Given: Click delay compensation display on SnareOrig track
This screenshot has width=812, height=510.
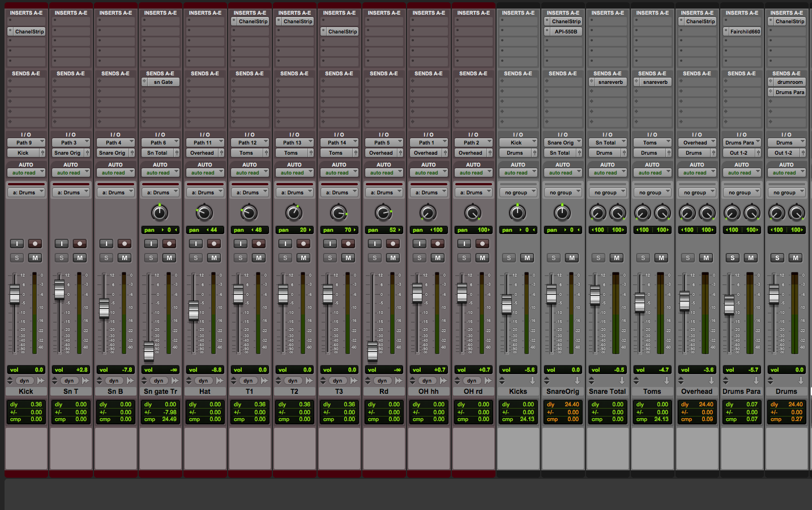Looking at the screenshot, I should [563, 412].
